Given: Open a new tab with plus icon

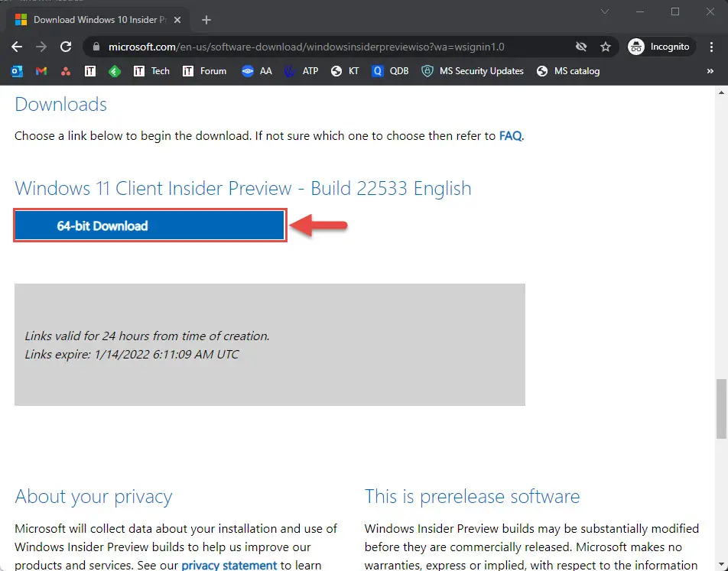Looking at the screenshot, I should (206, 20).
